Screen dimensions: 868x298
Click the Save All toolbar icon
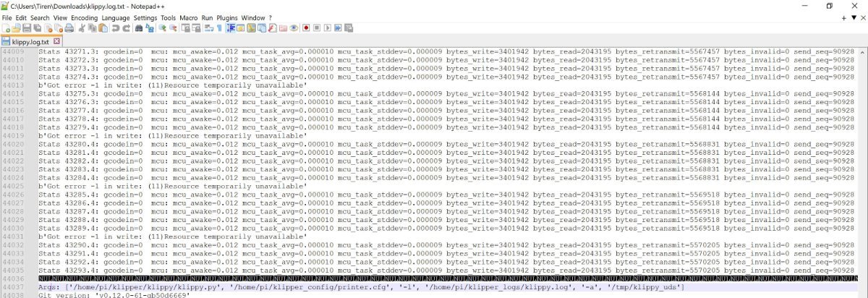click(37, 28)
